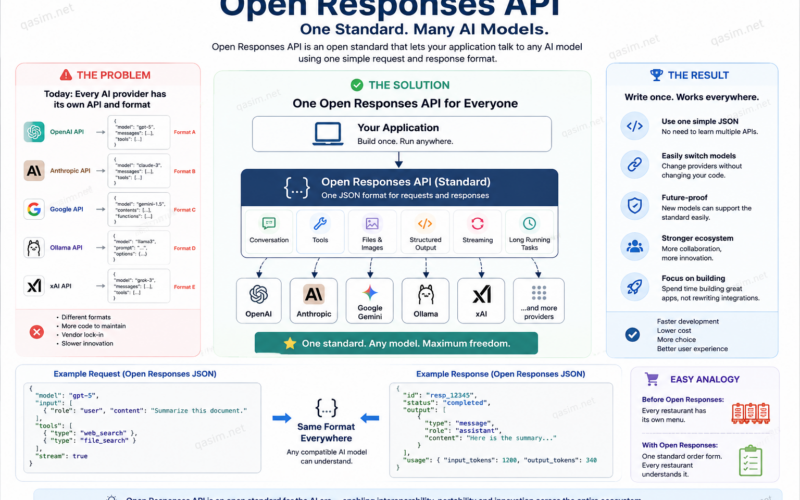Select the Streaming refresh arrows icon
Screen dimensions: 800x500
[478, 223]
